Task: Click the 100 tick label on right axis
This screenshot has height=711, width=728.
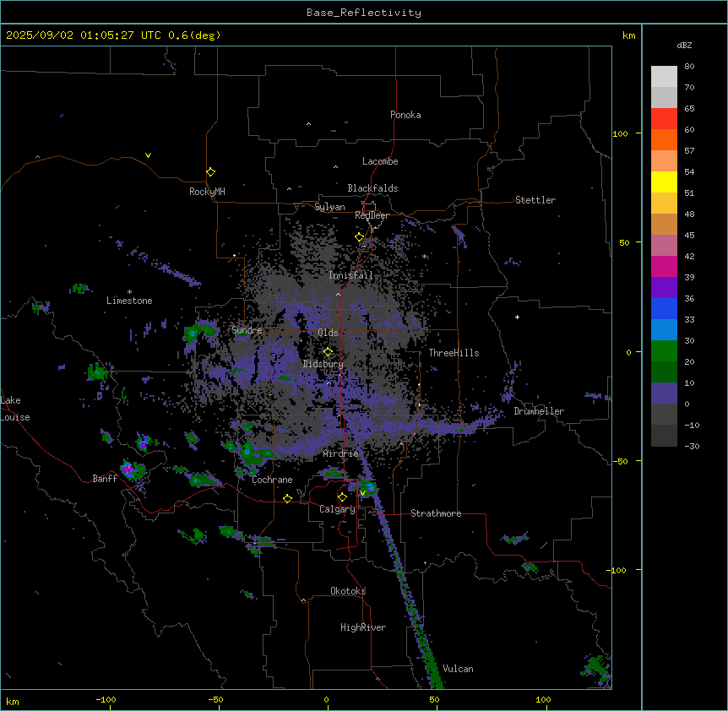Action: (620, 133)
